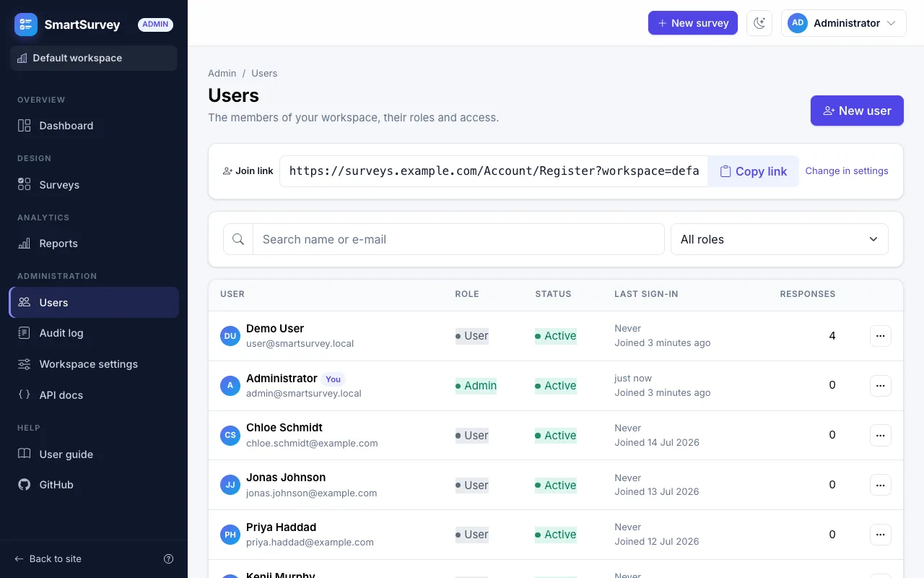Select Users in the sidebar
This screenshot has width=924, height=578.
[94, 303]
